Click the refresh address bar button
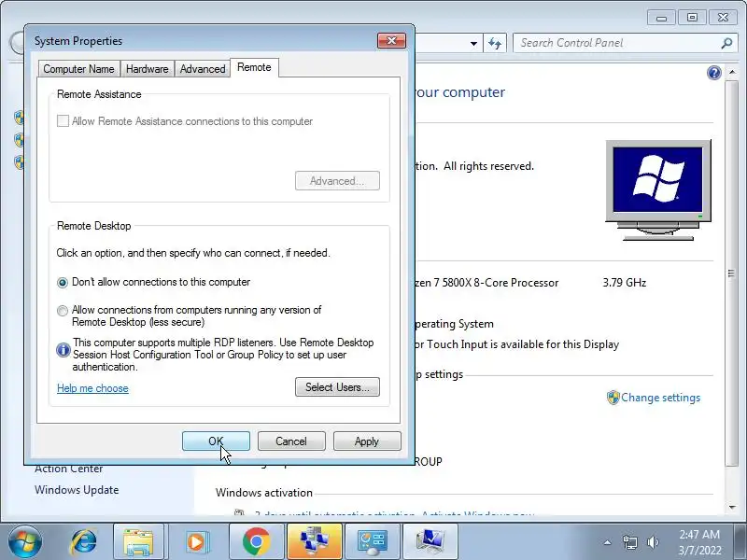The height and width of the screenshot is (560, 747). pos(495,43)
